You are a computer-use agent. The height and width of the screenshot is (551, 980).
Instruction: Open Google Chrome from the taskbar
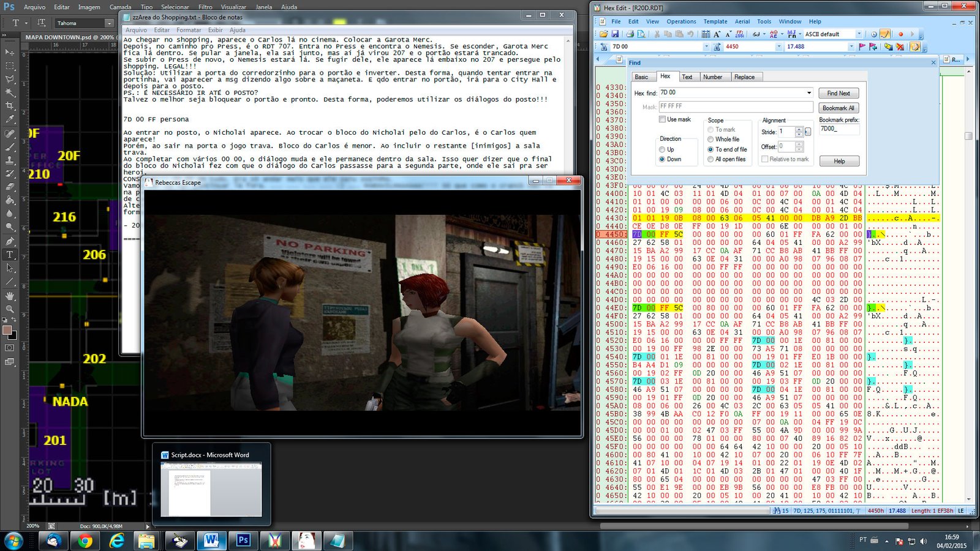point(85,541)
